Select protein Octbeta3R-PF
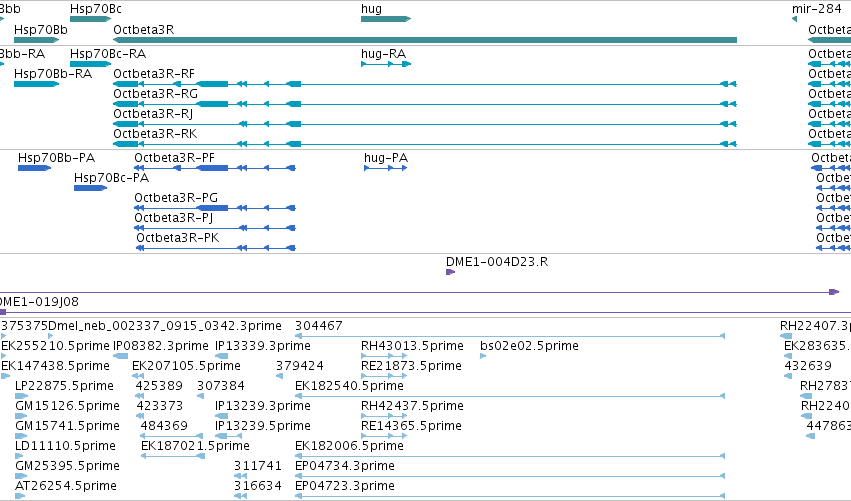 (215, 168)
